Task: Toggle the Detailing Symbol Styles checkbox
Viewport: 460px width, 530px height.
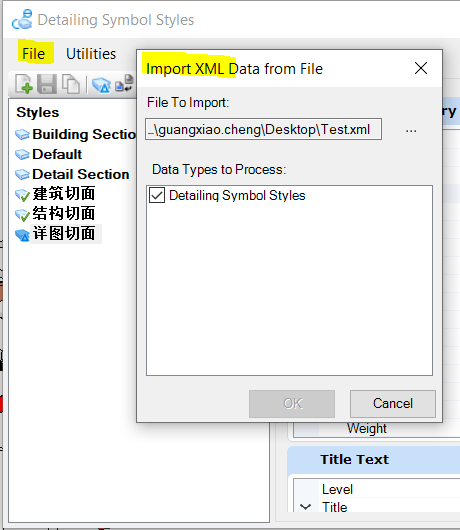Action: pos(157,195)
